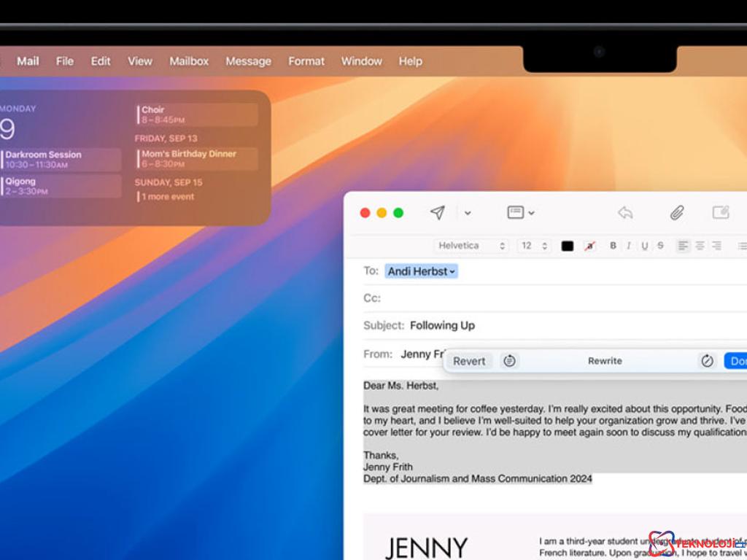Open the Message menu

[x=248, y=61]
